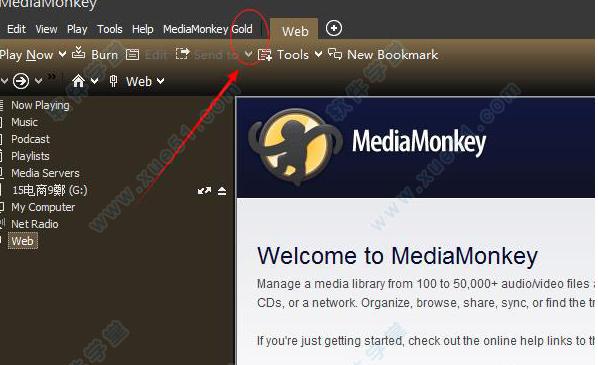This screenshot has height=365, width=598.
Task: Click the New Bookmark icon
Action: coord(335,54)
